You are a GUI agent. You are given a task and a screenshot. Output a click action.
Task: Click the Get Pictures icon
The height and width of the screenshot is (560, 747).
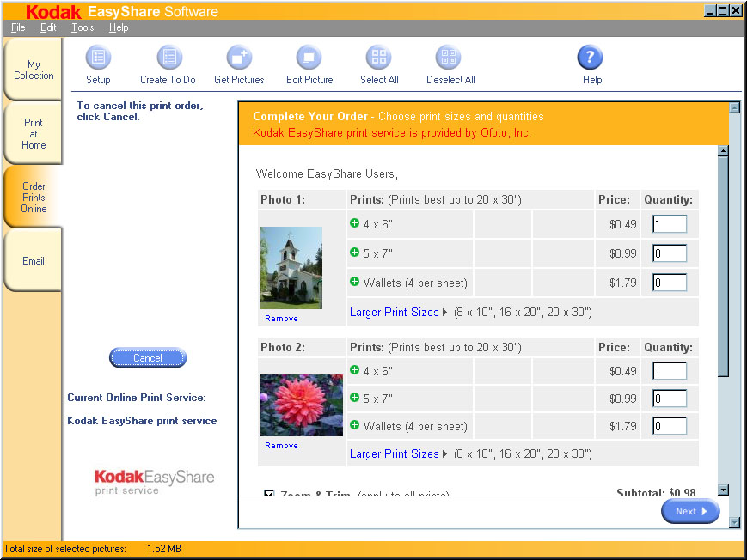point(239,58)
